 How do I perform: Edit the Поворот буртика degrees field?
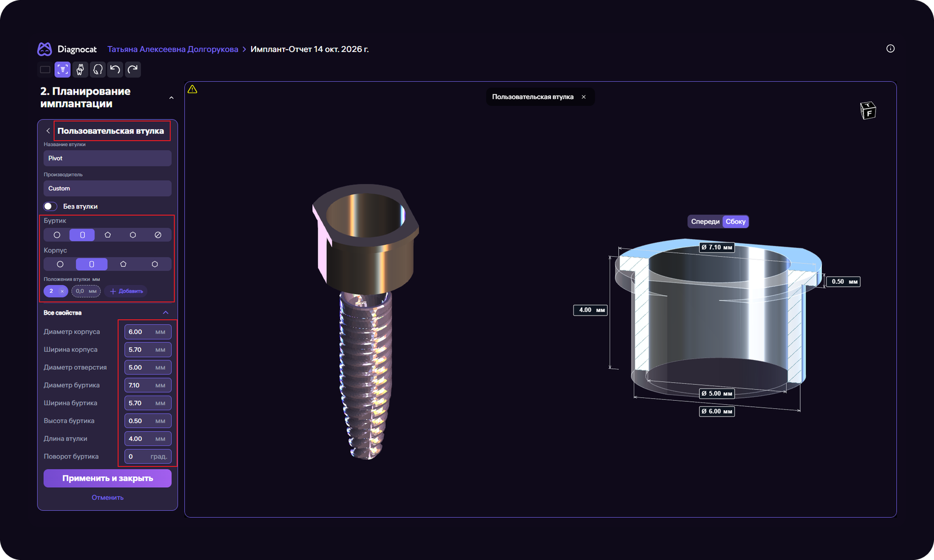[148, 457]
